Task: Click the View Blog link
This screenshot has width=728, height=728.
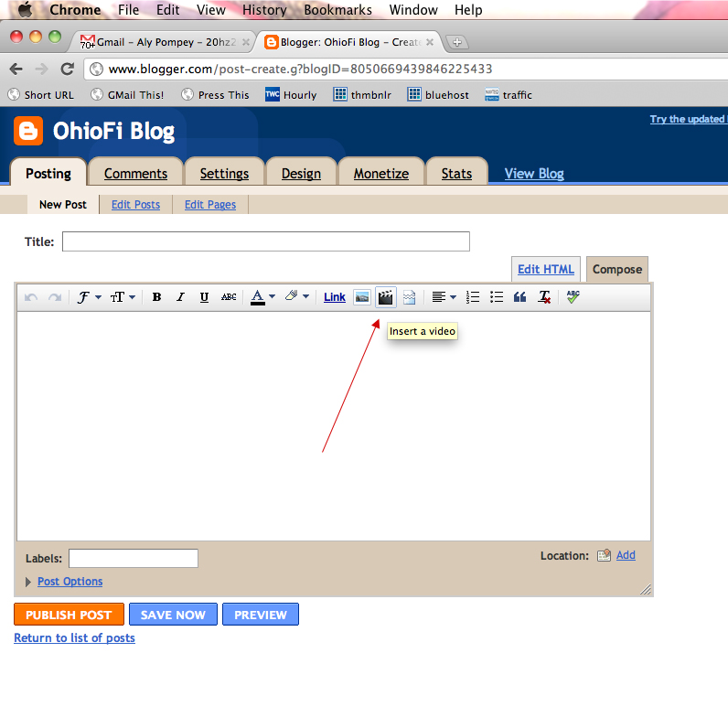Action: point(534,174)
